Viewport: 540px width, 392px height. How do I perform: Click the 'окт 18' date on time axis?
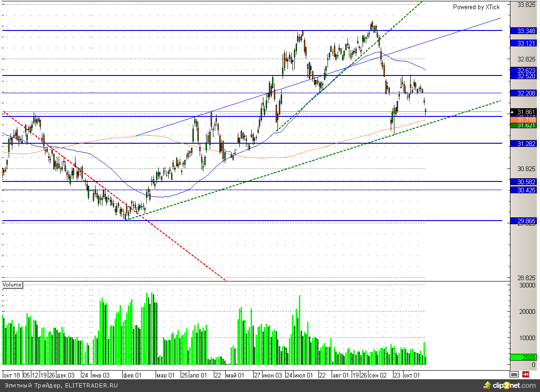(x=11, y=376)
